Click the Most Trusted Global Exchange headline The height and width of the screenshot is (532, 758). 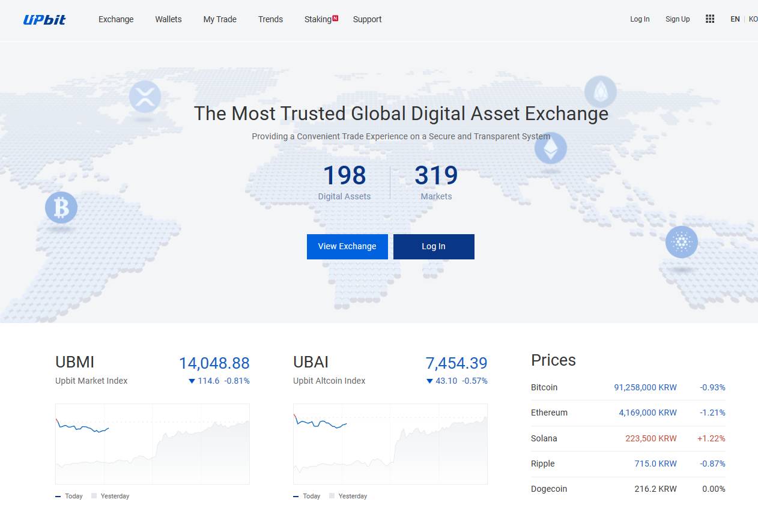point(401,113)
